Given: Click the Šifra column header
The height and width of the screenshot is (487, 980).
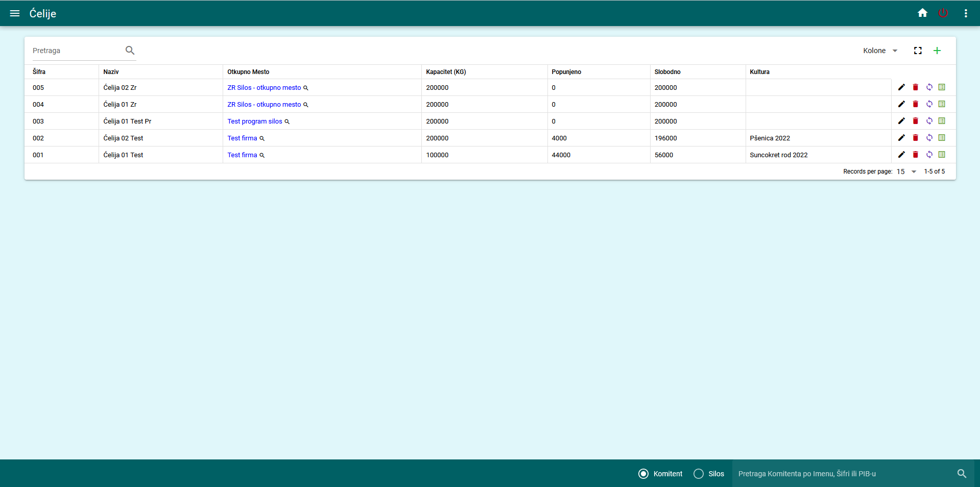Looking at the screenshot, I should (x=39, y=72).
